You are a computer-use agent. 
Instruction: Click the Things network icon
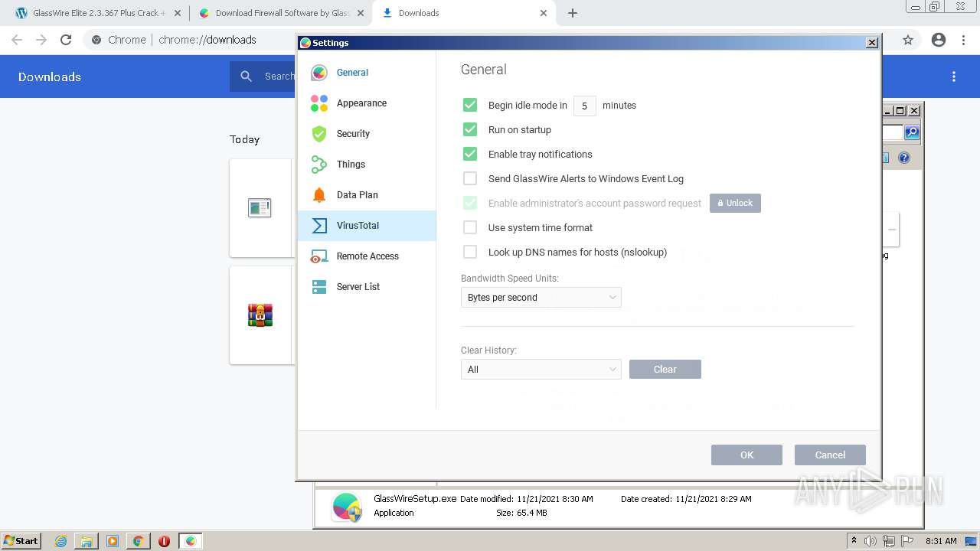319,165
